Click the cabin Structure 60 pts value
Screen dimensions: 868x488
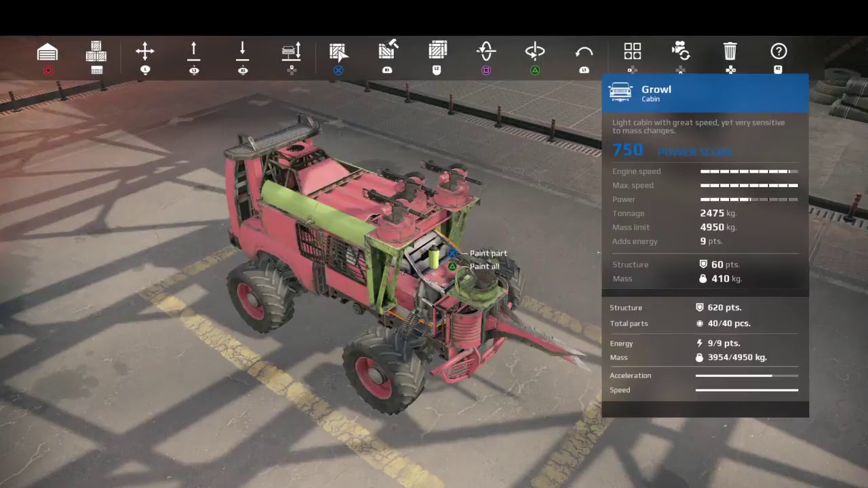[719, 265]
